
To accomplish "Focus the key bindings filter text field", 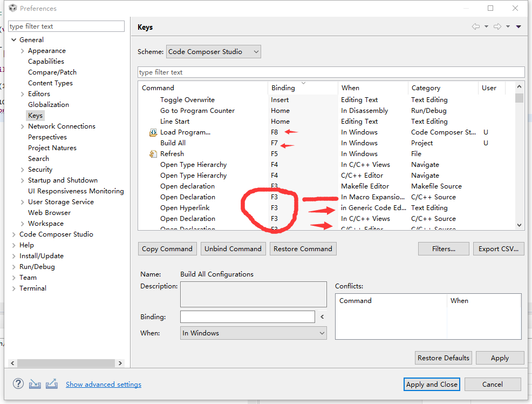I will coord(331,72).
